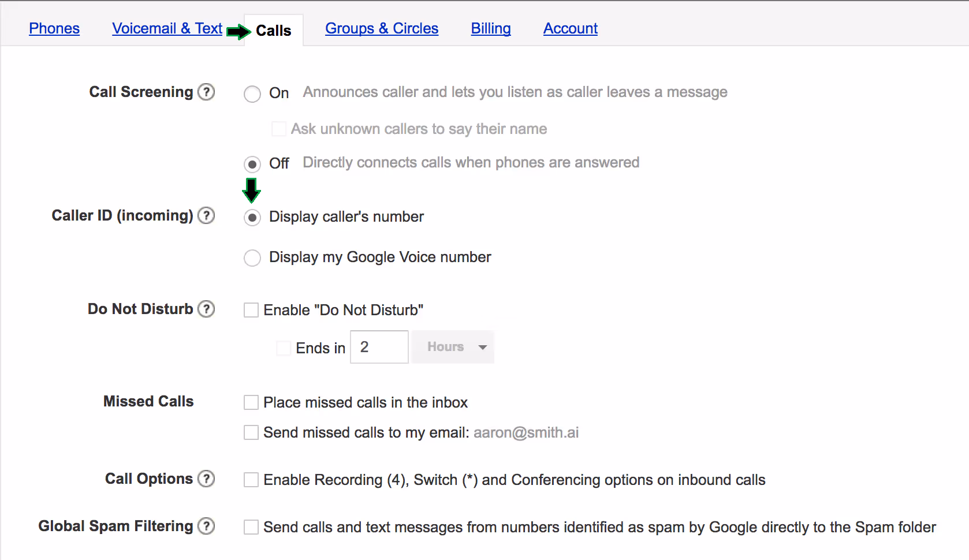
Task: Click 'Announces caller and lets you listen' text
Action: tap(515, 92)
